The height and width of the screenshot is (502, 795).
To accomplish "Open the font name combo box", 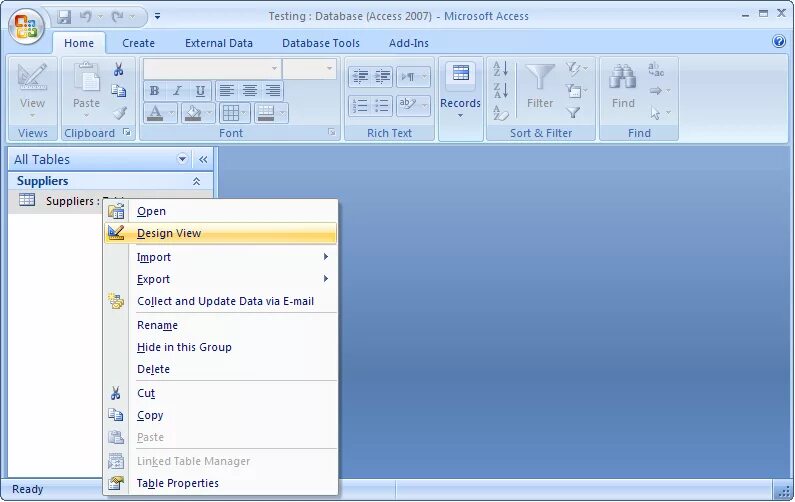I will tap(212, 68).
